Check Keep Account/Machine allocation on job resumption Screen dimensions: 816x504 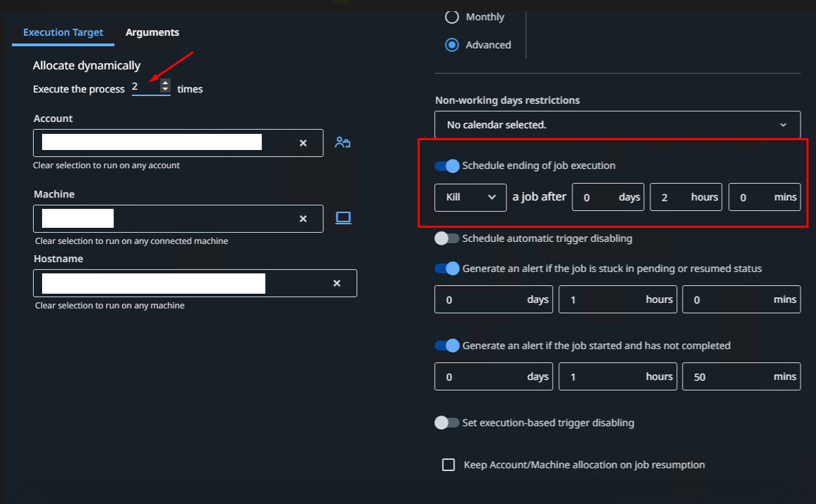448,464
